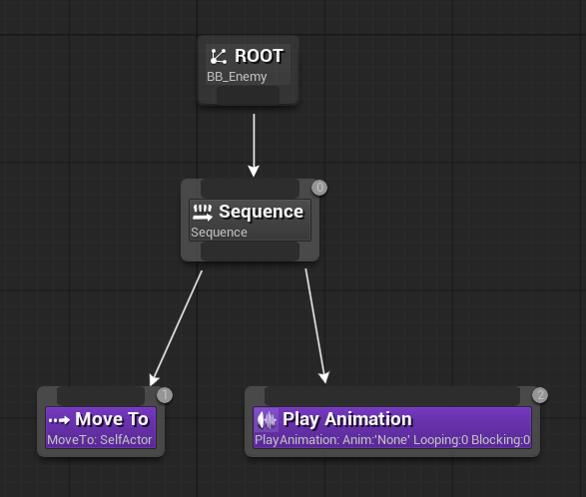Click the Sequence subtitle text under title
The height and width of the screenshot is (497, 586).
pos(219,232)
